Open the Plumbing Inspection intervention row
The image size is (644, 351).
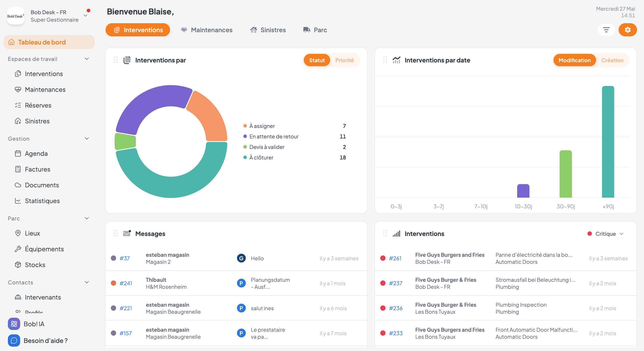coord(506,308)
